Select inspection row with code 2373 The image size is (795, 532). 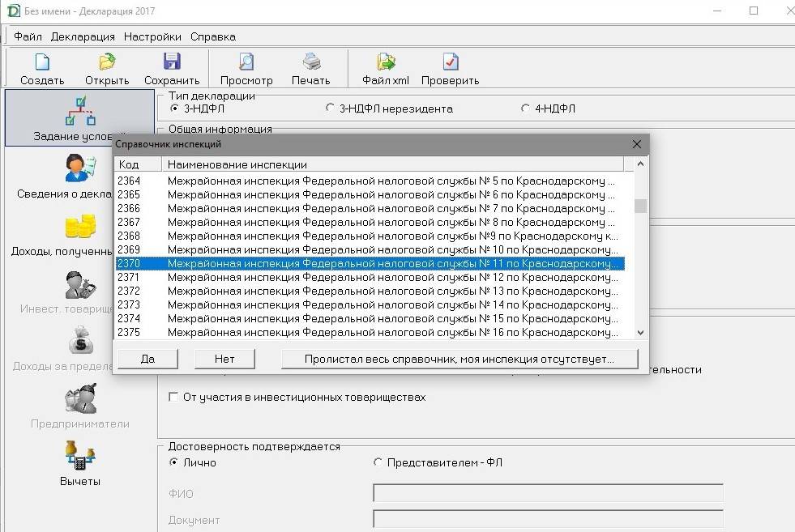(369, 304)
